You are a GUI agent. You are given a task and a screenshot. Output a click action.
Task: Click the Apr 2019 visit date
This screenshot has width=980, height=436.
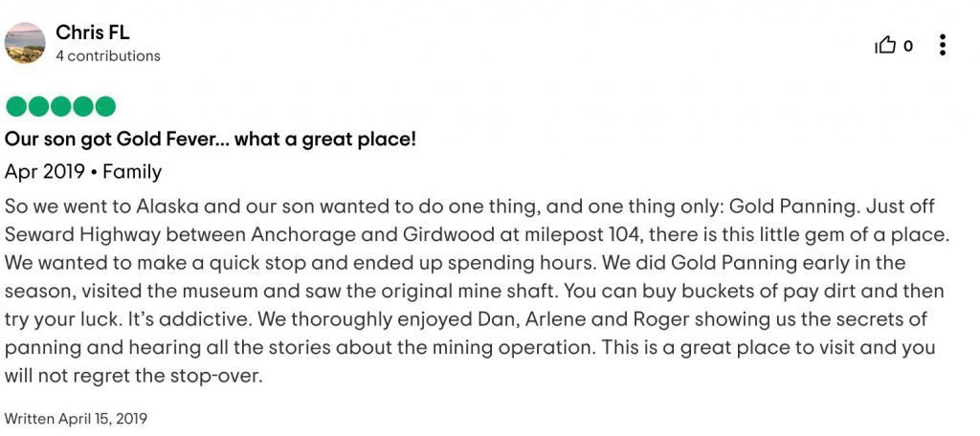click(44, 172)
